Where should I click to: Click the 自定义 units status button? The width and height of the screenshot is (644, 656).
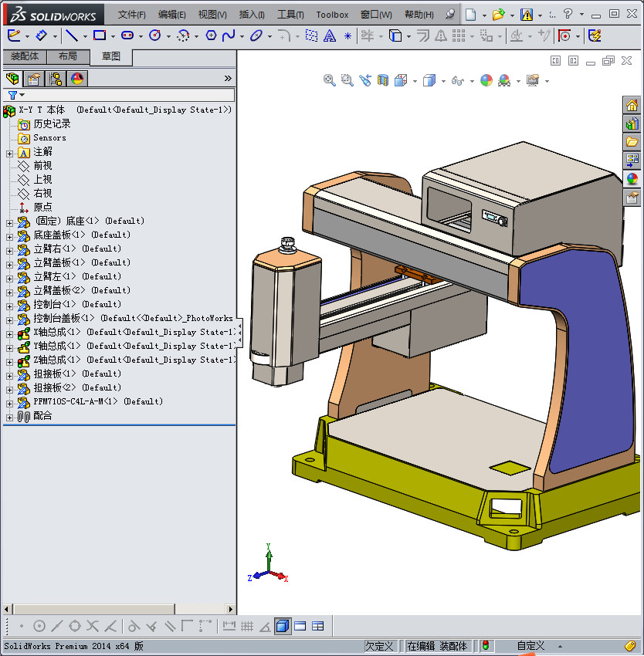(x=530, y=646)
